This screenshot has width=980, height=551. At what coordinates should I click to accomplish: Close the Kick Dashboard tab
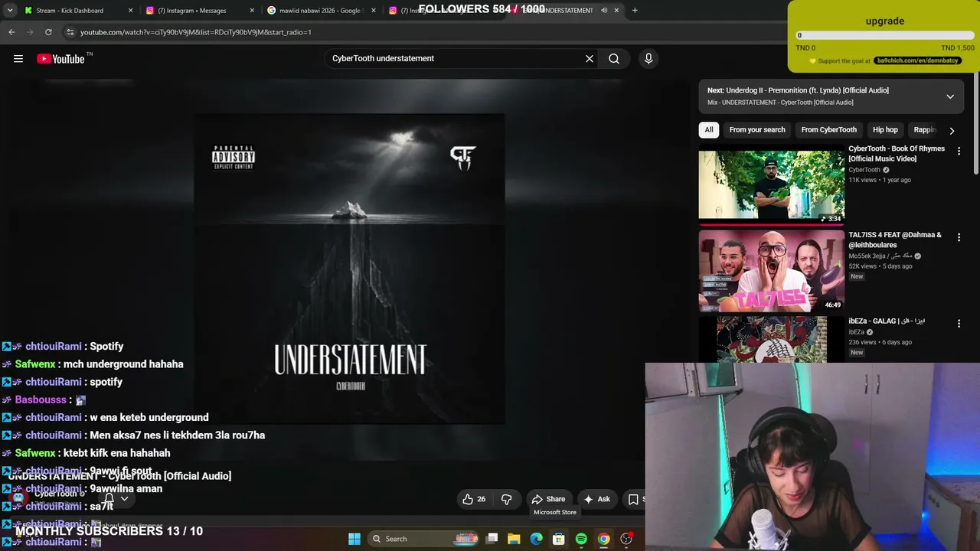130,11
